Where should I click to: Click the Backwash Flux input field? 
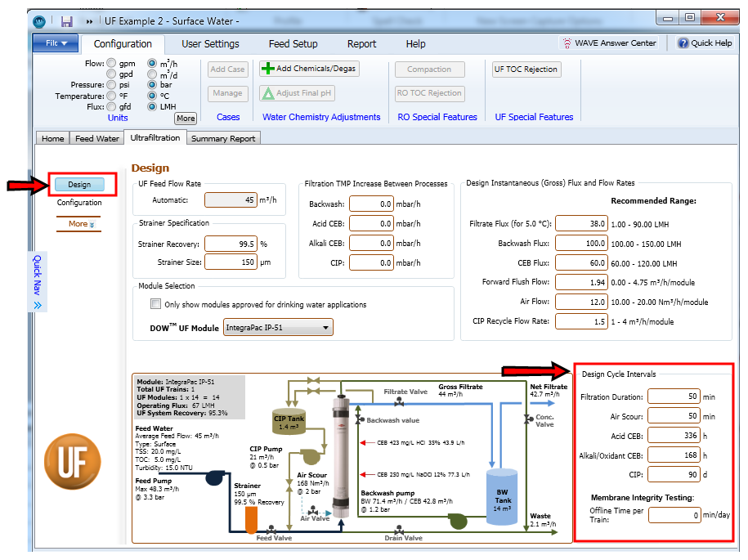click(581, 244)
